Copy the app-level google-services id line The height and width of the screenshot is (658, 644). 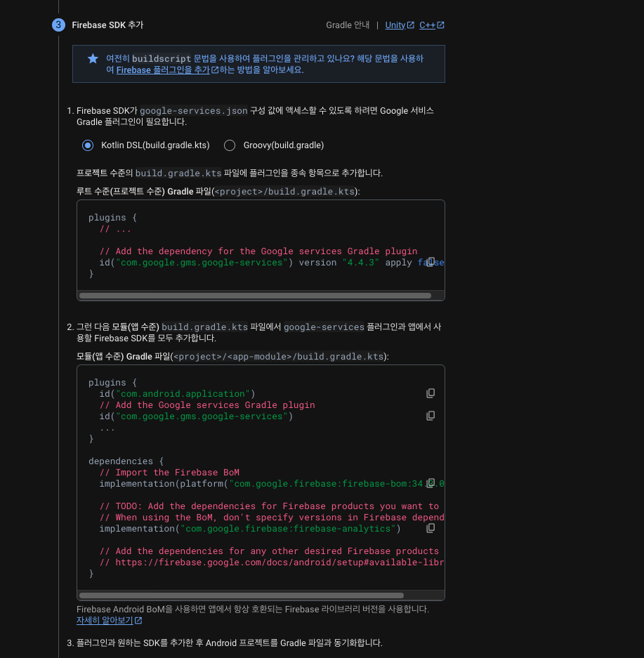431,416
